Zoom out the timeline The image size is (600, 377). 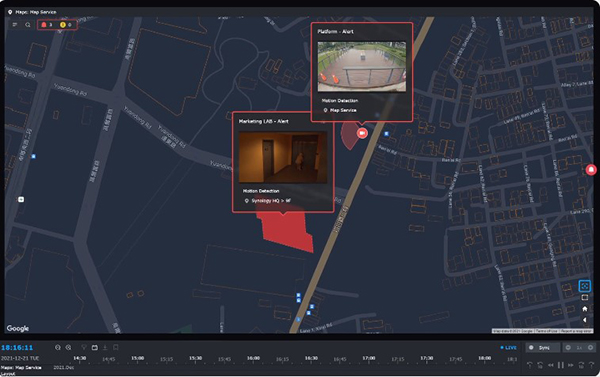pos(58,348)
